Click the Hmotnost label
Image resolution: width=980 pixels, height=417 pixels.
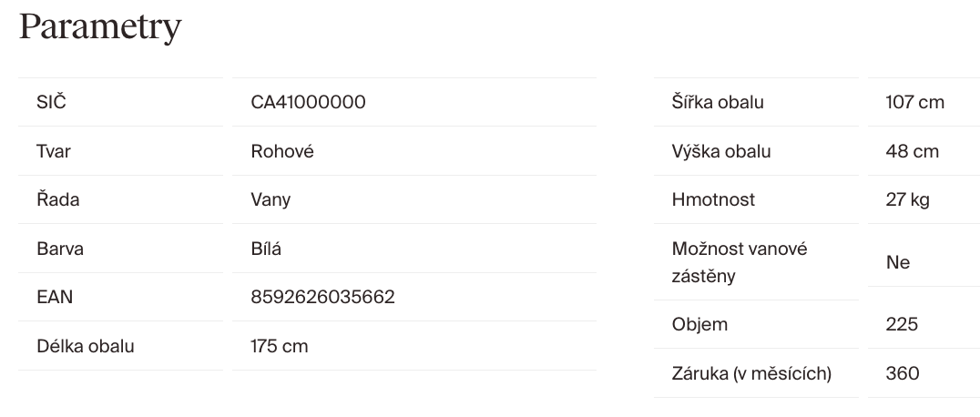pyautogui.click(x=713, y=199)
